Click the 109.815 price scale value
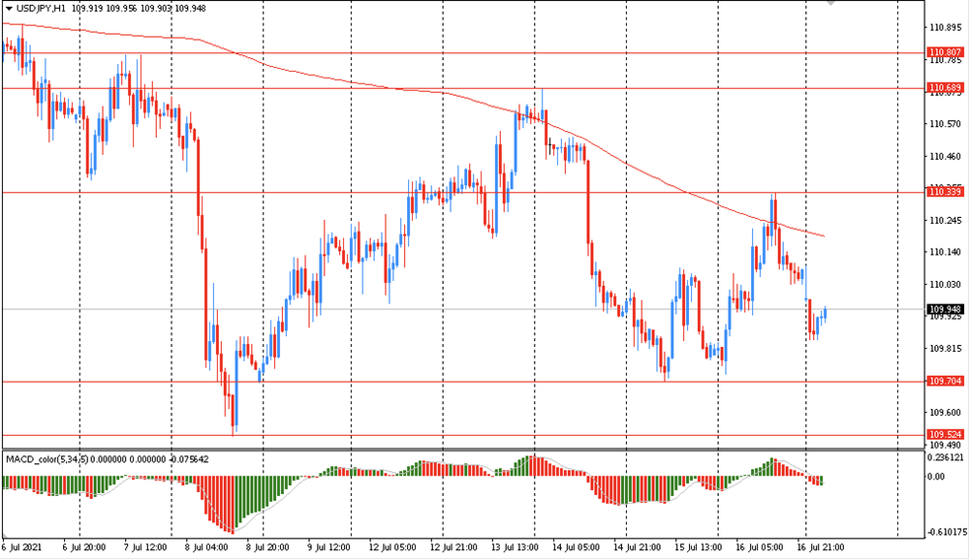This screenshot has width=969, height=560. pos(946,349)
